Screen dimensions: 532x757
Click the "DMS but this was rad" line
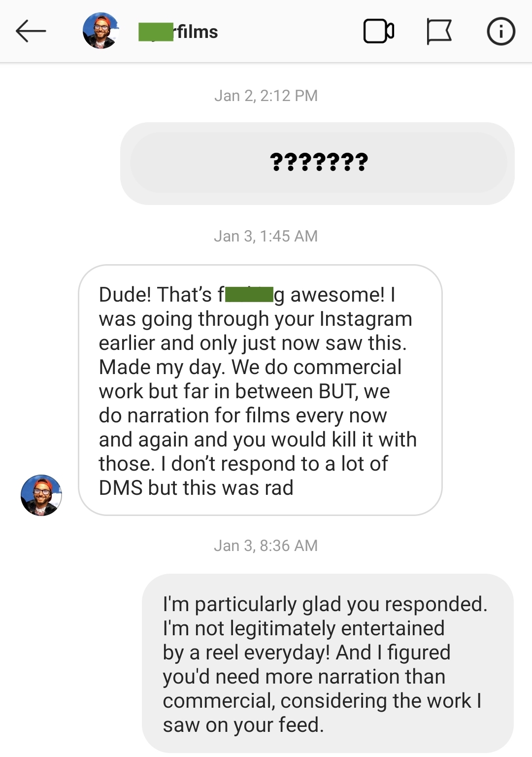point(196,488)
